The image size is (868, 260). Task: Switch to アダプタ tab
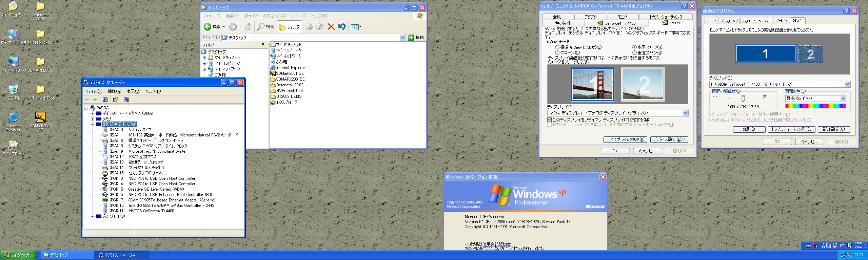pyautogui.click(x=590, y=17)
